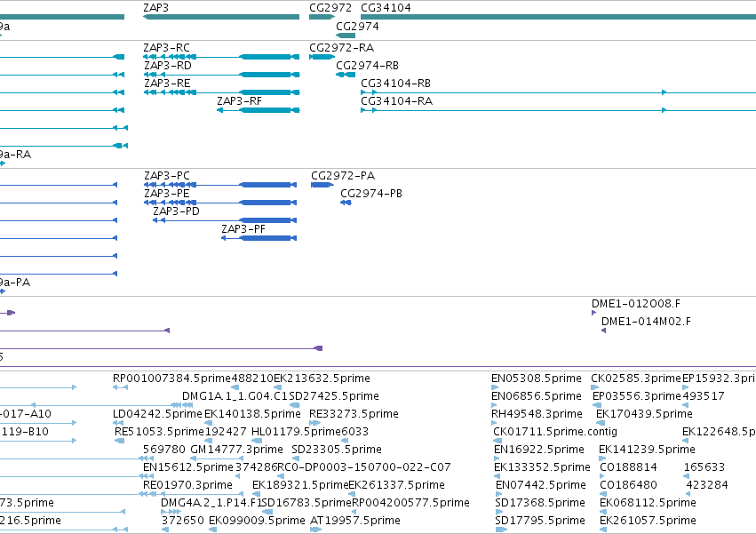The width and height of the screenshot is (756, 534).
Task: Select EST EK213632.5prime
Action: [x=322, y=379]
